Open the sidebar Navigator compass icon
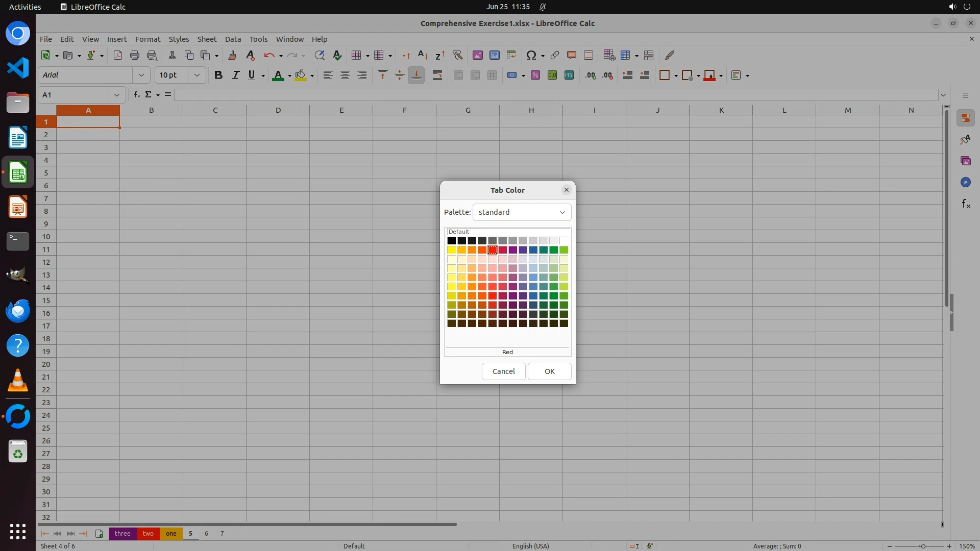The height and width of the screenshot is (551, 980). point(965,182)
